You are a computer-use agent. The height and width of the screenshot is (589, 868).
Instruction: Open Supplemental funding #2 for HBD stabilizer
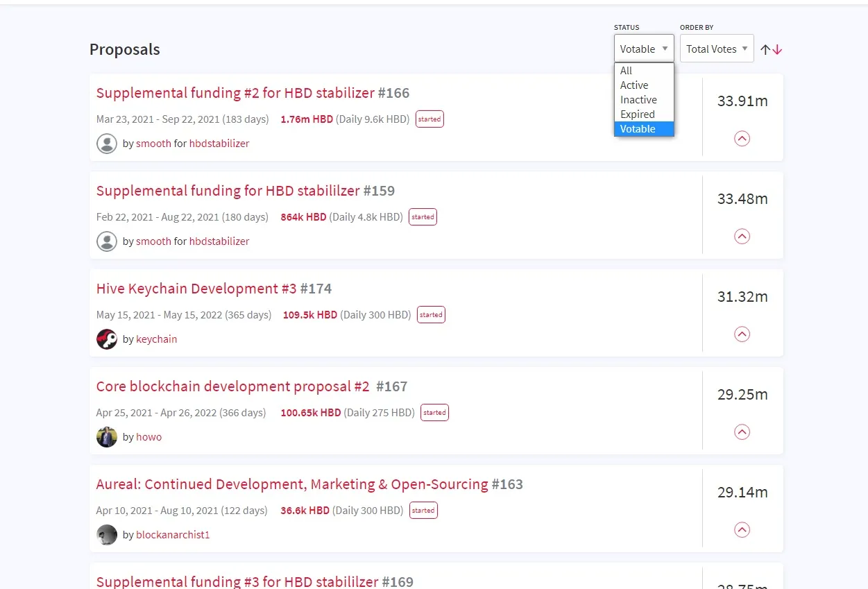coord(235,93)
